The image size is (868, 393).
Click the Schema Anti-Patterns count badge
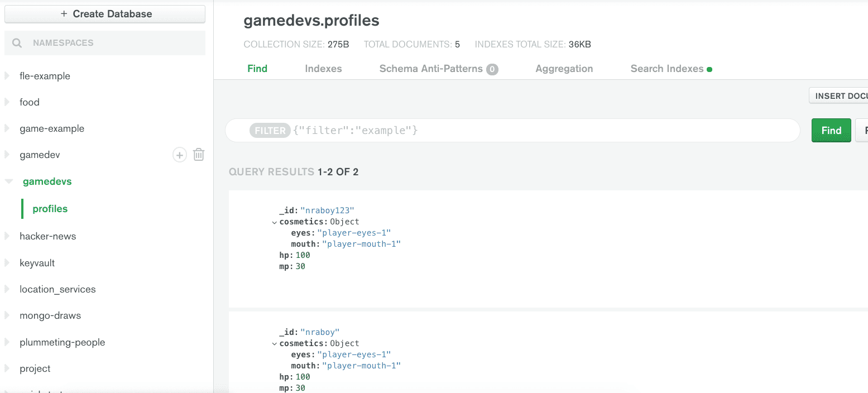(x=492, y=69)
